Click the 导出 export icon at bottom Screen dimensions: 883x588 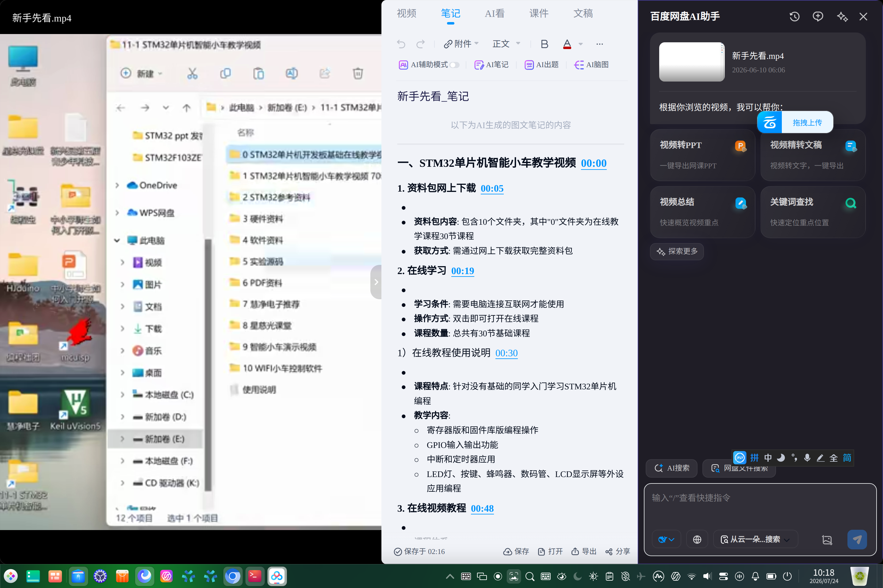(x=583, y=551)
